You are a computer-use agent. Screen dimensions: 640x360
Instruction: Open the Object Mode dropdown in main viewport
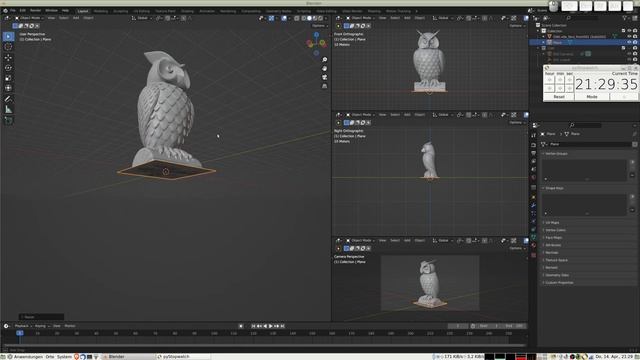pyautogui.click(x=29, y=18)
